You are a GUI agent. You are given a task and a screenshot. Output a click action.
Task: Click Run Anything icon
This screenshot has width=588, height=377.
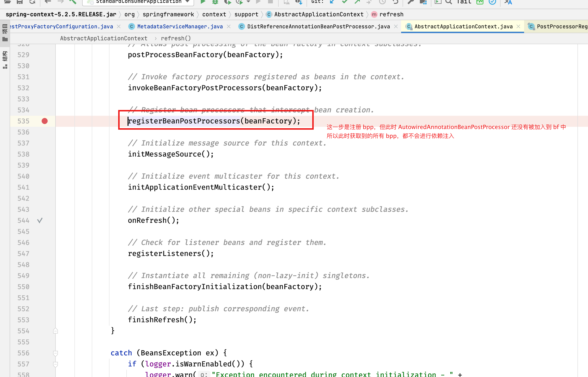pyautogui.click(x=438, y=2)
